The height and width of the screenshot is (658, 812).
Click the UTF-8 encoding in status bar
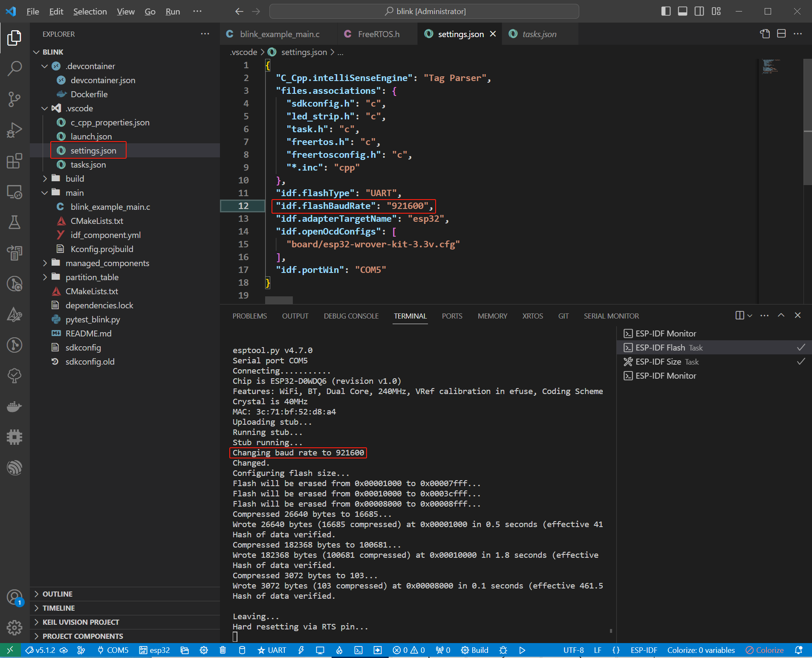[x=573, y=650]
